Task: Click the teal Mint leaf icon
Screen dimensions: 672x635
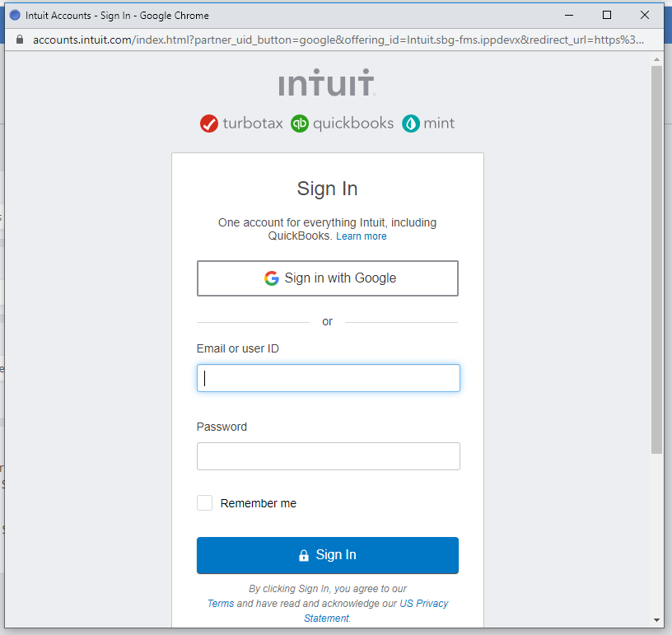Action: click(410, 124)
